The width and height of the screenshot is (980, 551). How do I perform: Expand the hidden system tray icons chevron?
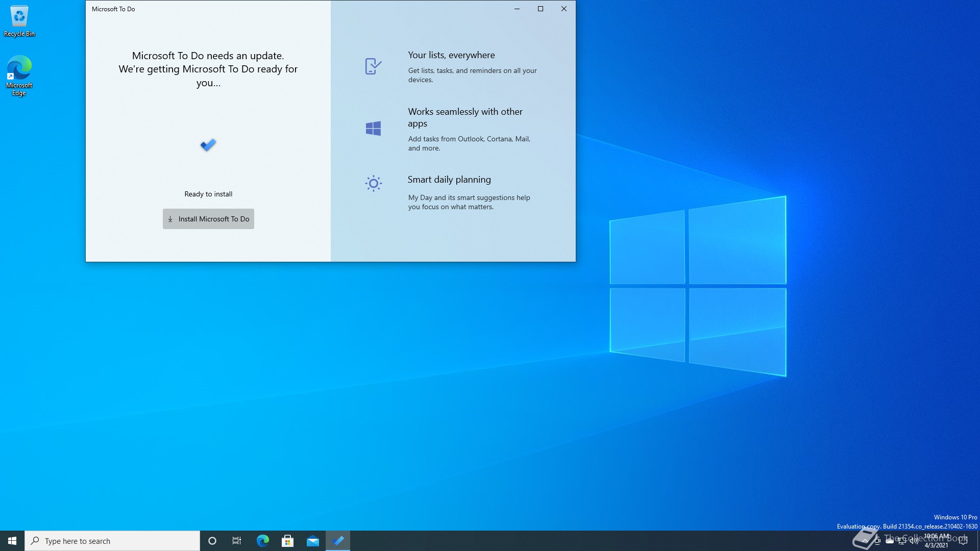[865, 541]
